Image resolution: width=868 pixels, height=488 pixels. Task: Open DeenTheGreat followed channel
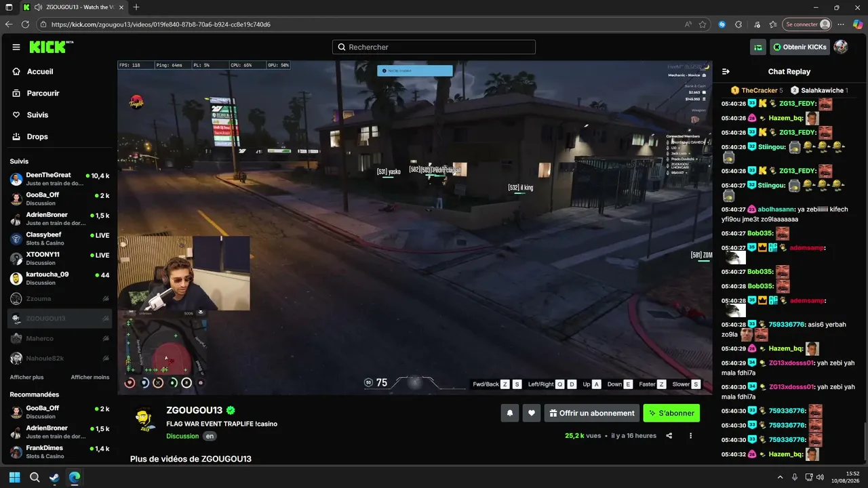(60, 179)
